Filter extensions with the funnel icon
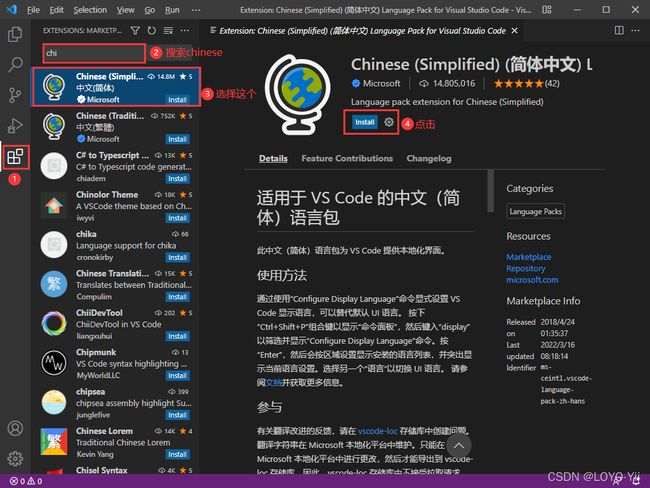Image resolution: width=650 pixels, height=488 pixels. [135, 30]
